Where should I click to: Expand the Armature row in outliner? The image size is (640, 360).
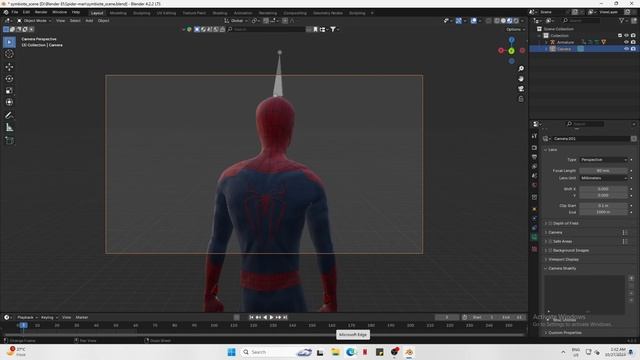546,42
